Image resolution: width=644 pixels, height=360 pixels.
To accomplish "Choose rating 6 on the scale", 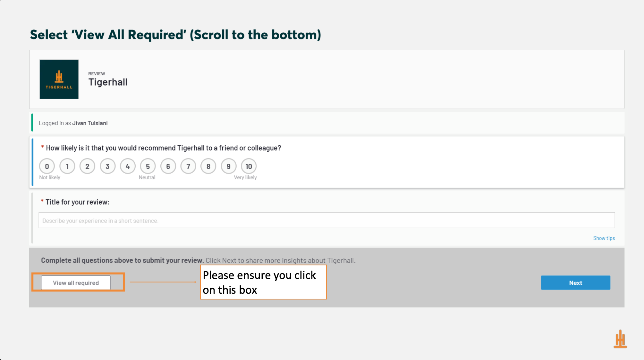I will coord(168,166).
